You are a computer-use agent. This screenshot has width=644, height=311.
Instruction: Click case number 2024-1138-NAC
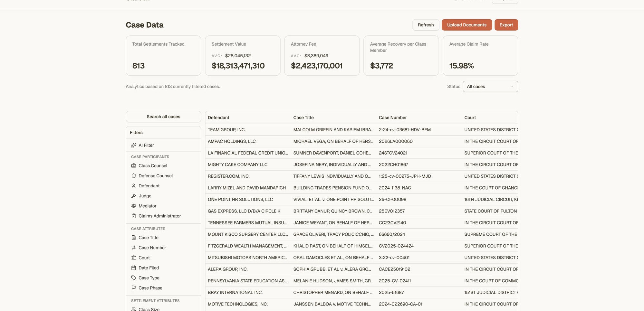coord(395,188)
